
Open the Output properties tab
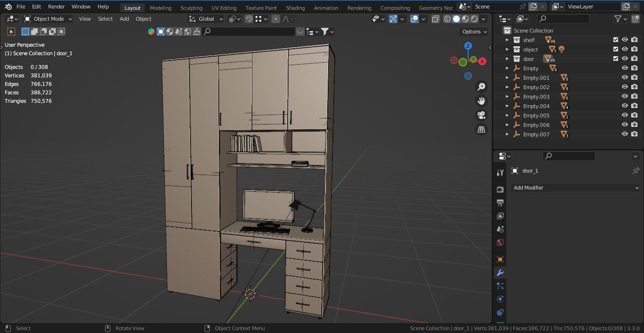[500, 202]
